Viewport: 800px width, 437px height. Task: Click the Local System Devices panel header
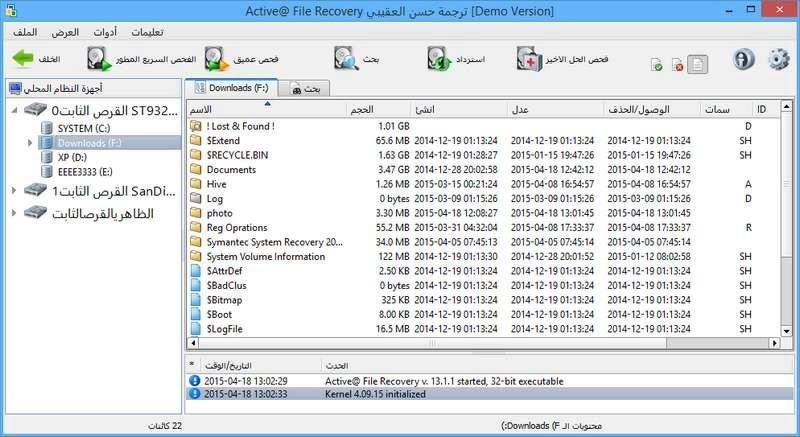(93, 88)
